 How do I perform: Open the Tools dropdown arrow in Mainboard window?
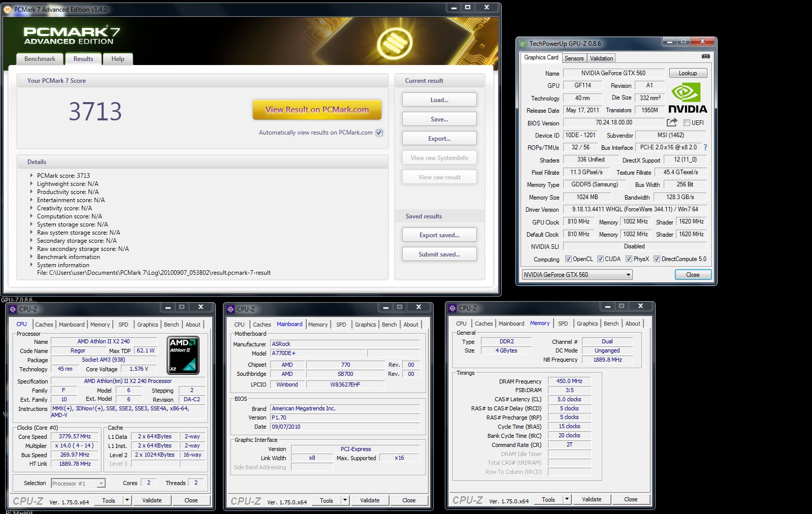tap(345, 500)
